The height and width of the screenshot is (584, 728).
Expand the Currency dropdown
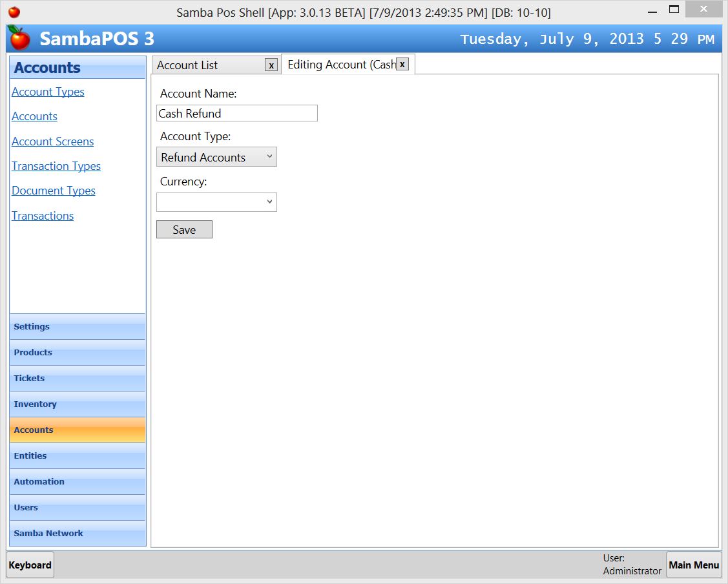(x=216, y=202)
